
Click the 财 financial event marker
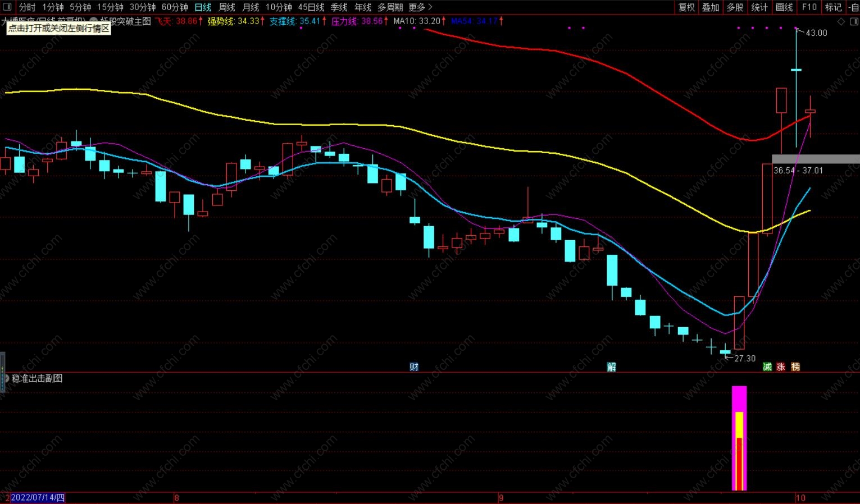click(414, 366)
